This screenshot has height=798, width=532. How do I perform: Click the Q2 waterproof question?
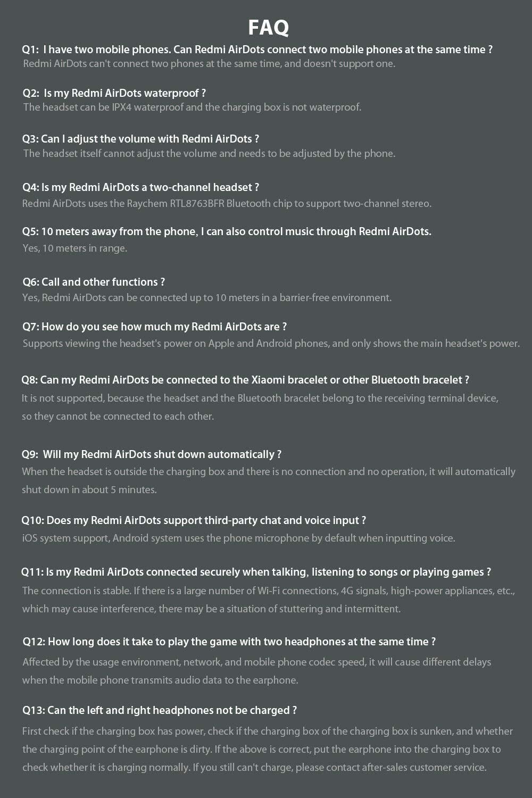(114, 93)
